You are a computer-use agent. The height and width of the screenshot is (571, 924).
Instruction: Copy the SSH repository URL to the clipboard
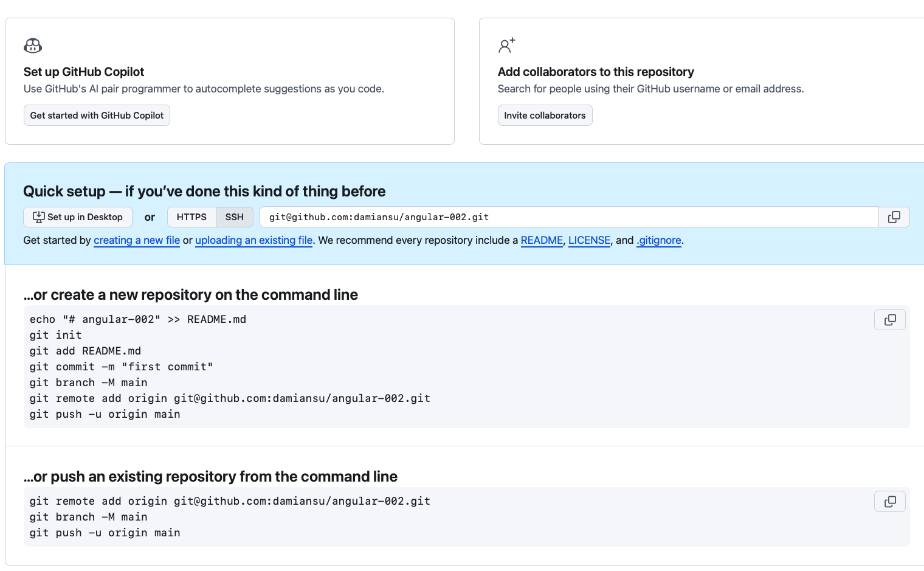click(894, 217)
